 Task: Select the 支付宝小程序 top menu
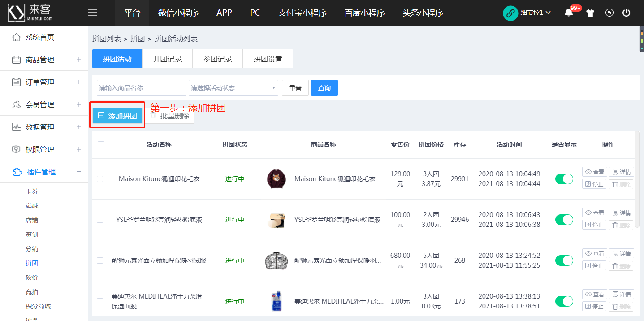click(x=303, y=13)
